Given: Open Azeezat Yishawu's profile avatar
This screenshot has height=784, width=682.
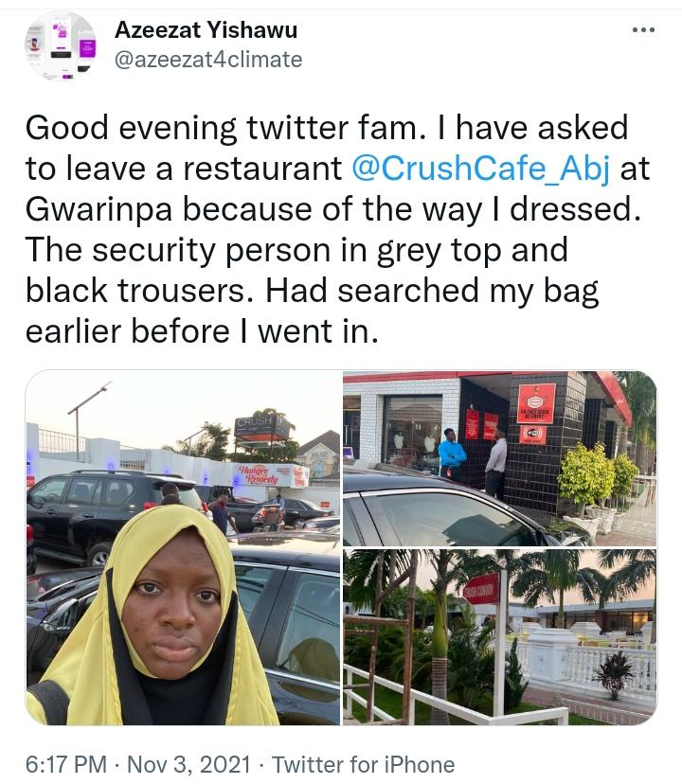Looking at the screenshot, I should [61, 45].
